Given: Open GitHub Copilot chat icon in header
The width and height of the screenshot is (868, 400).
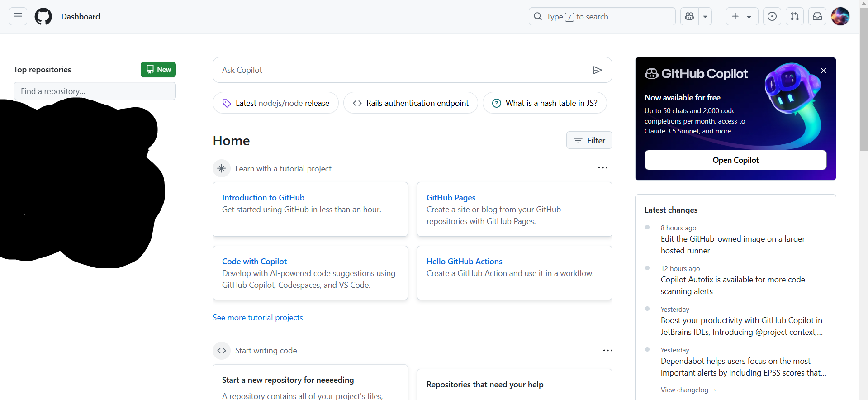Looking at the screenshot, I should [689, 16].
